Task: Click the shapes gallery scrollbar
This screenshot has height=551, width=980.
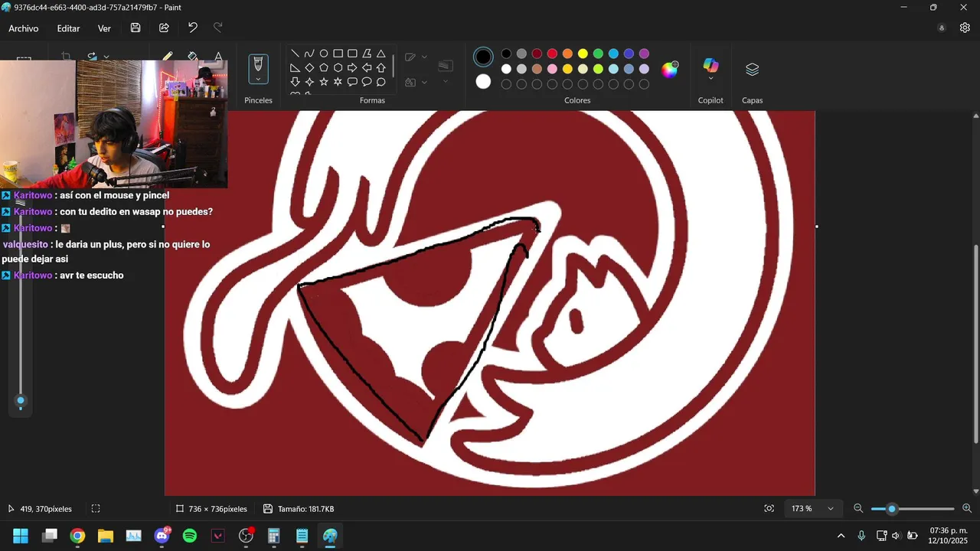Action: 394,65
